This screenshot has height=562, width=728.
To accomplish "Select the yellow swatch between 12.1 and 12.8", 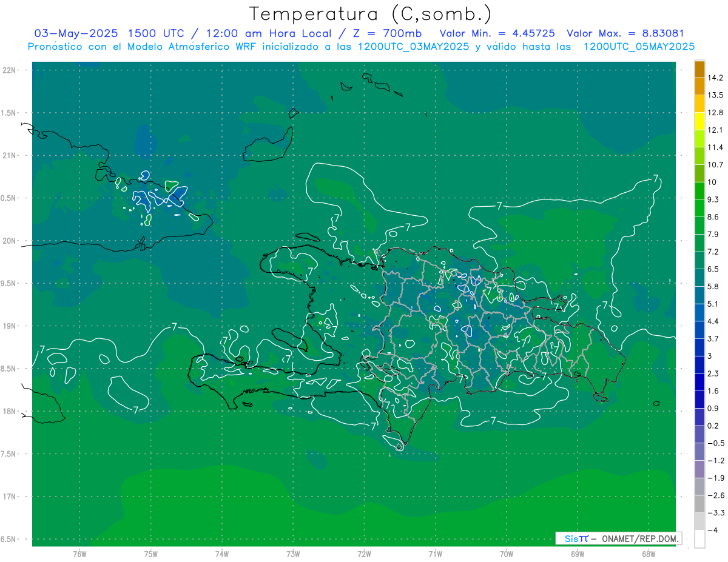I will 699,121.
